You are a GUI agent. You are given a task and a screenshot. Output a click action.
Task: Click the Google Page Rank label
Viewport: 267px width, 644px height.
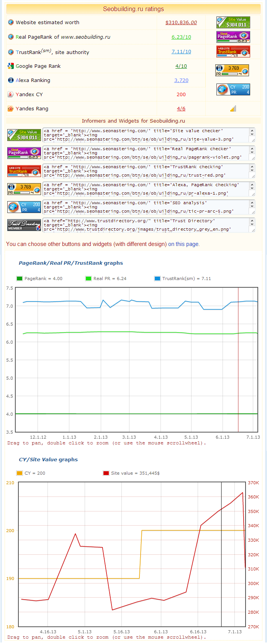click(38, 66)
